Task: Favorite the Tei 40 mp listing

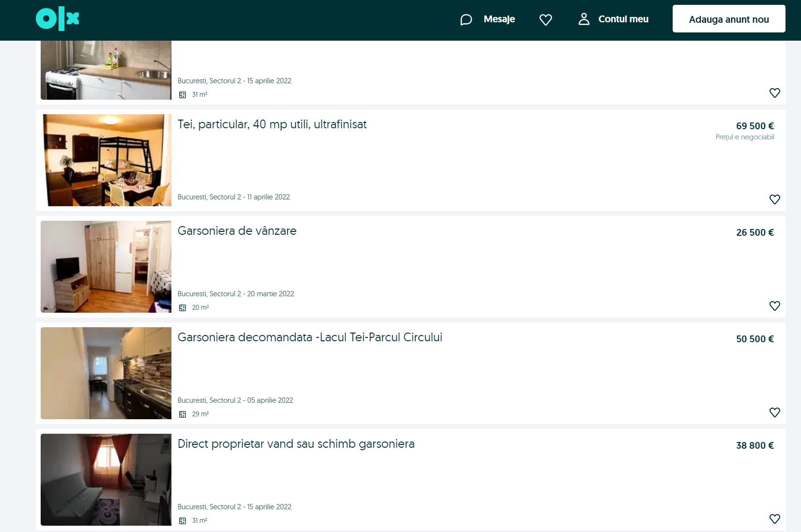Action: pos(774,199)
